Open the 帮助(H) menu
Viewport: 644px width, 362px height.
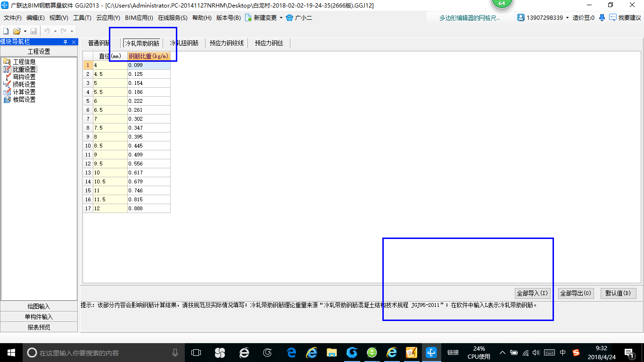pyautogui.click(x=202, y=18)
